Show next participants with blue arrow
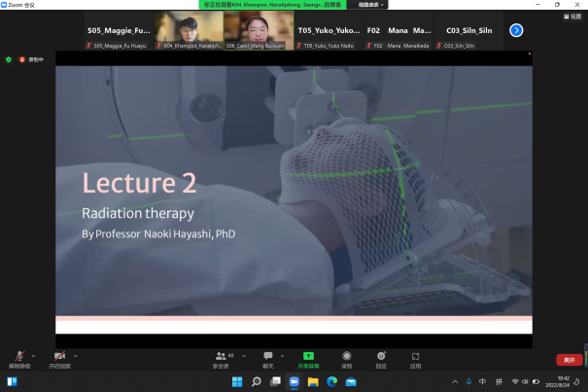 tap(516, 30)
